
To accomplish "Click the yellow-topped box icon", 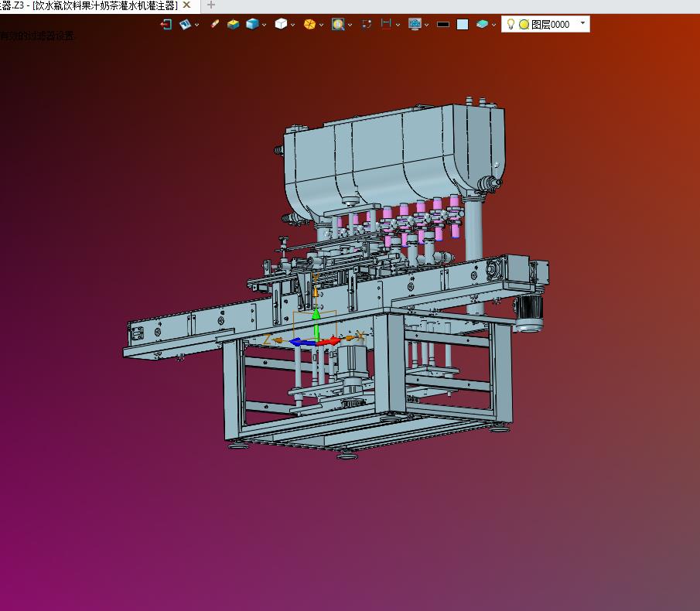I will (233, 25).
